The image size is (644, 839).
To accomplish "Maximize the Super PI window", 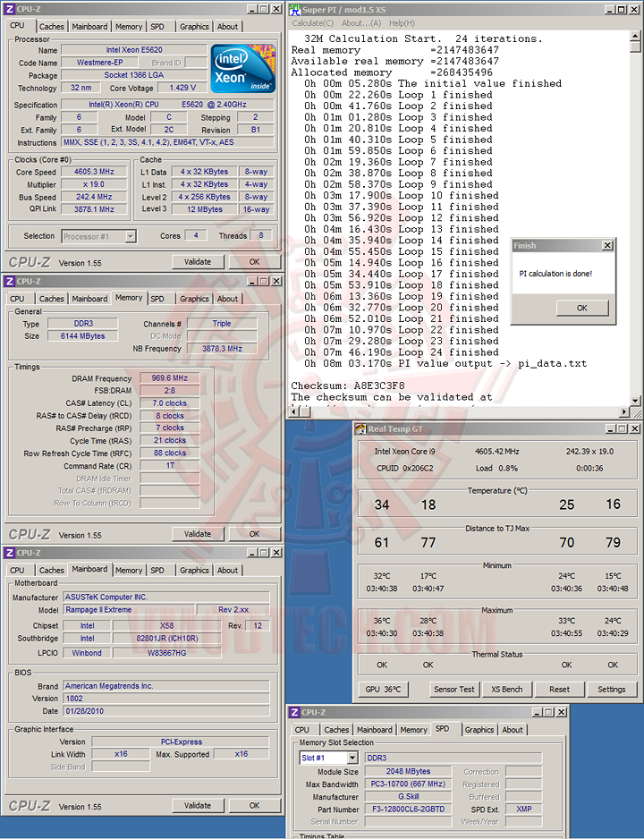I will point(621,9).
